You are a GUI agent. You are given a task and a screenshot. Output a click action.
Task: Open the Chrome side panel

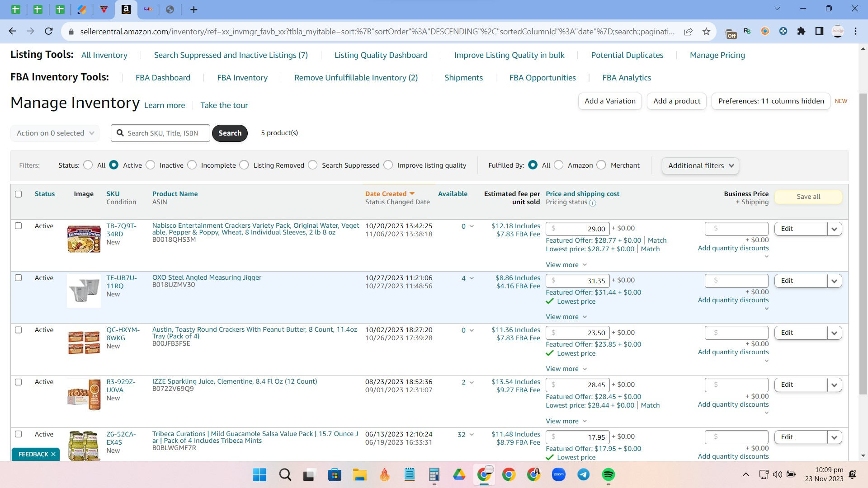point(819,31)
